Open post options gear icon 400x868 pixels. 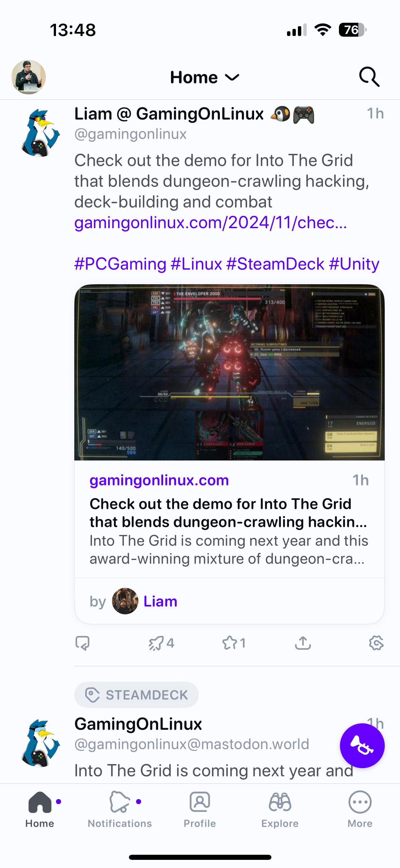(376, 643)
